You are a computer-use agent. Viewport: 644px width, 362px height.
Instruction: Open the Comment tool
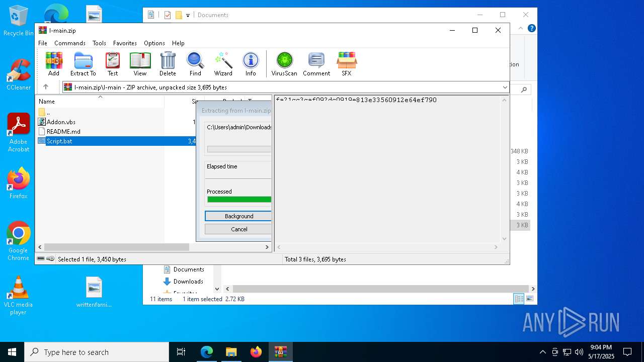point(316,64)
